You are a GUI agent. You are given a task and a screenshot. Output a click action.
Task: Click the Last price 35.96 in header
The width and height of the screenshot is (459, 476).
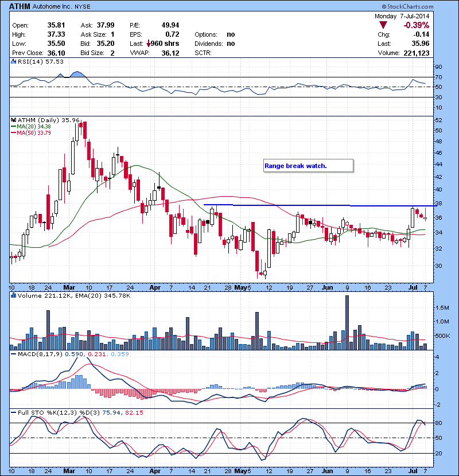pos(421,44)
